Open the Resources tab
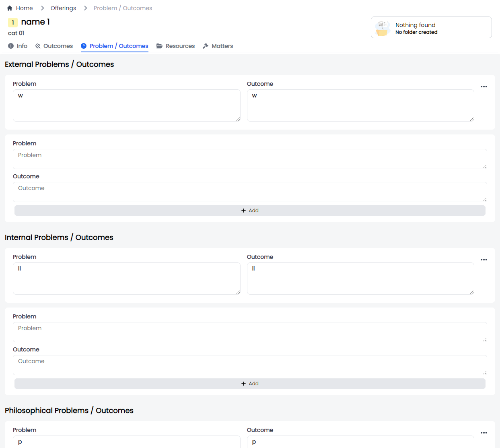The width and height of the screenshot is (500, 448). click(175, 46)
